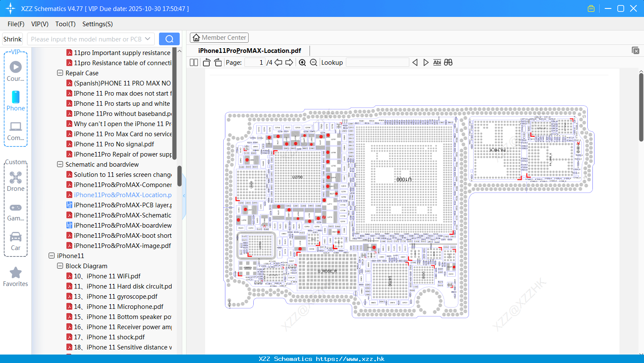The height and width of the screenshot is (363, 644).
Task: Open the Computer category icon
Action: point(16,131)
